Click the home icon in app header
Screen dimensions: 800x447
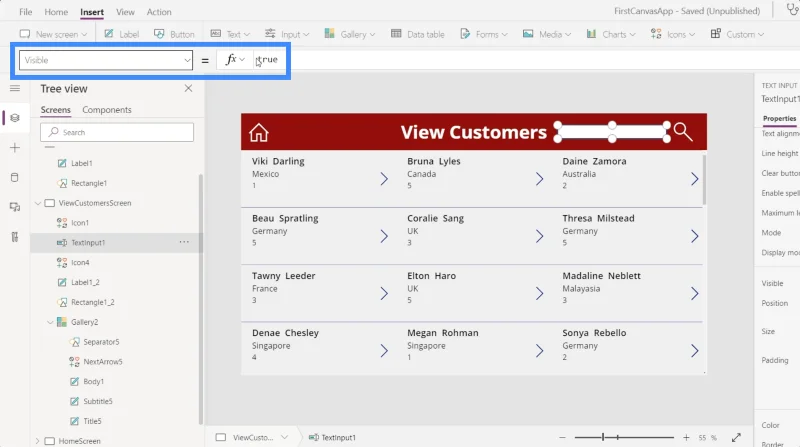click(x=259, y=132)
